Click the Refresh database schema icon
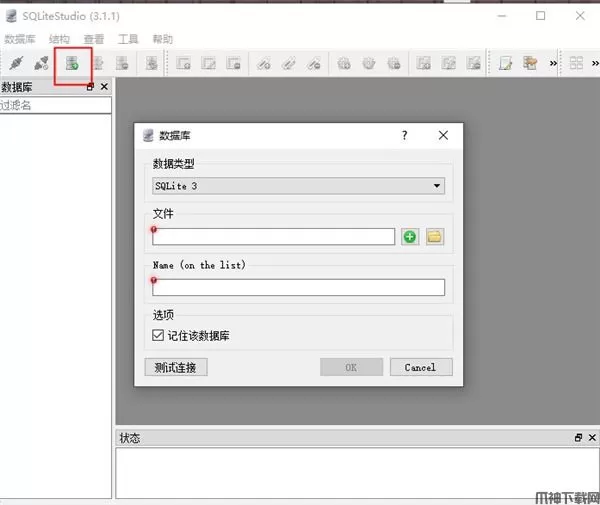This screenshot has height=505, width=600. pyautogui.click(x=152, y=63)
